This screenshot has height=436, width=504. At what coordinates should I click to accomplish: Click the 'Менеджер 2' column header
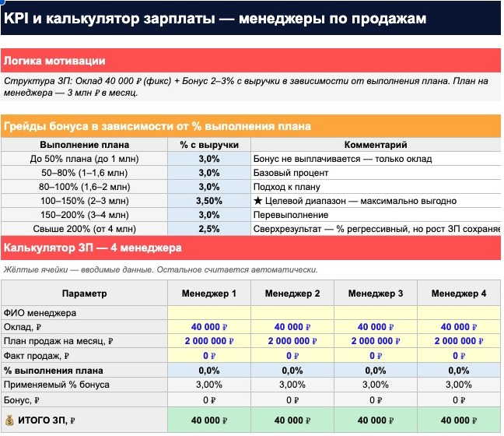pyautogui.click(x=292, y=294)
